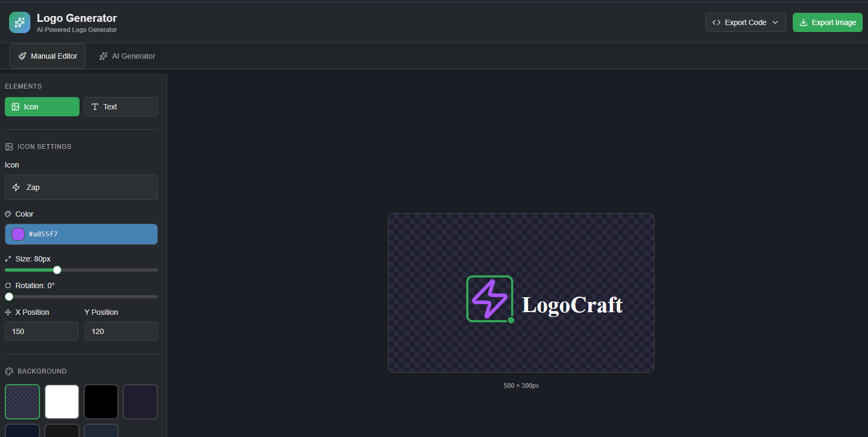This screenshot has width=868, height=437.
Task: Open the Zap icon selector
Action: [81, 187]
